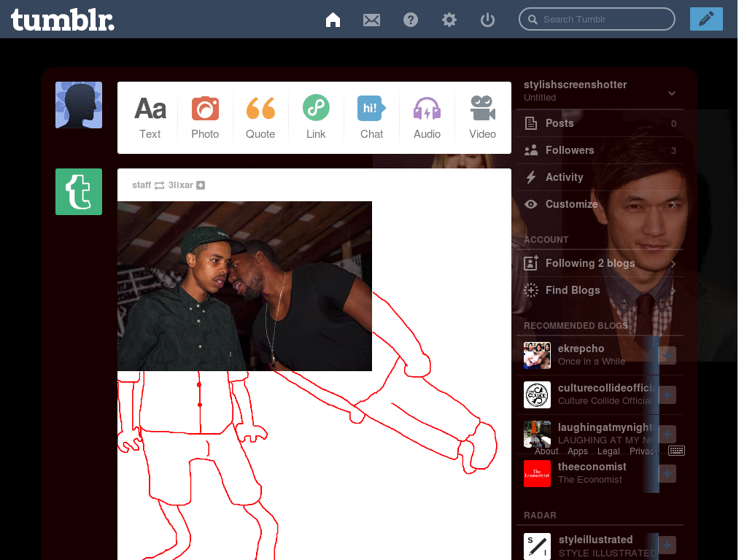Follow theeconomist with the plus button
The image size is (747, 560).
point(667,473)
